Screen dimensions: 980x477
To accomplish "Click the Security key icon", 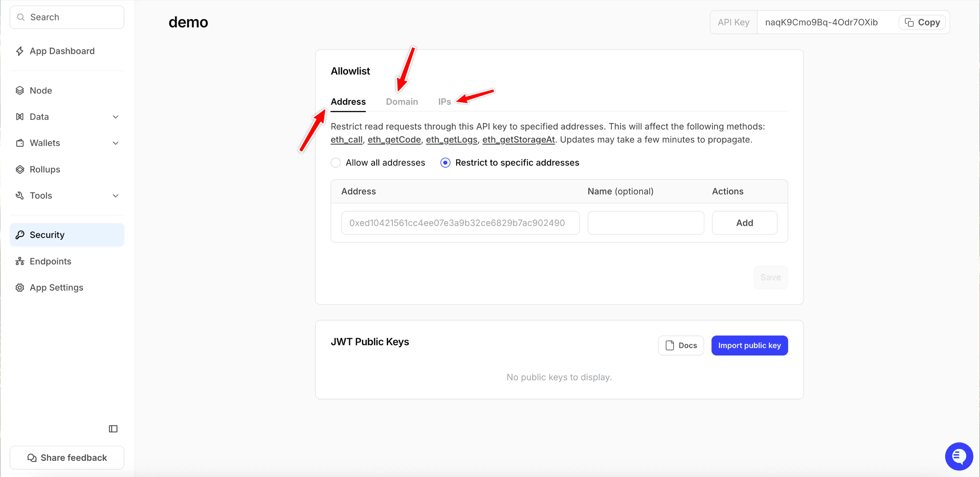I will (x=20, y=235).
